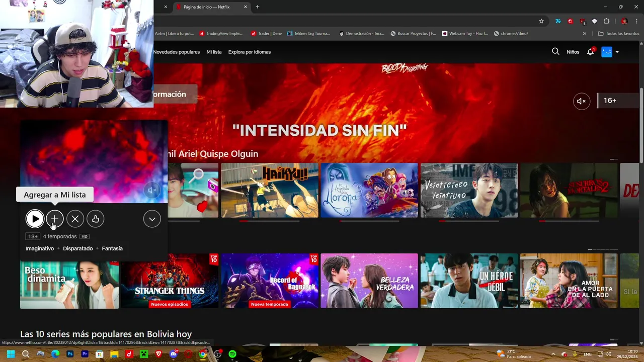Open Mi lista page
Viewport: 644px width, 362px height.
point(214,52)
